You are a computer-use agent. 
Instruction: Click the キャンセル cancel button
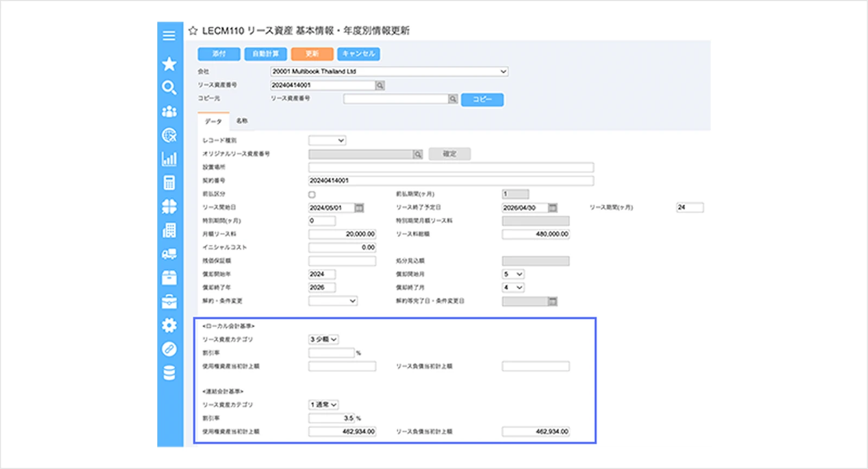[x=359, y=54]
